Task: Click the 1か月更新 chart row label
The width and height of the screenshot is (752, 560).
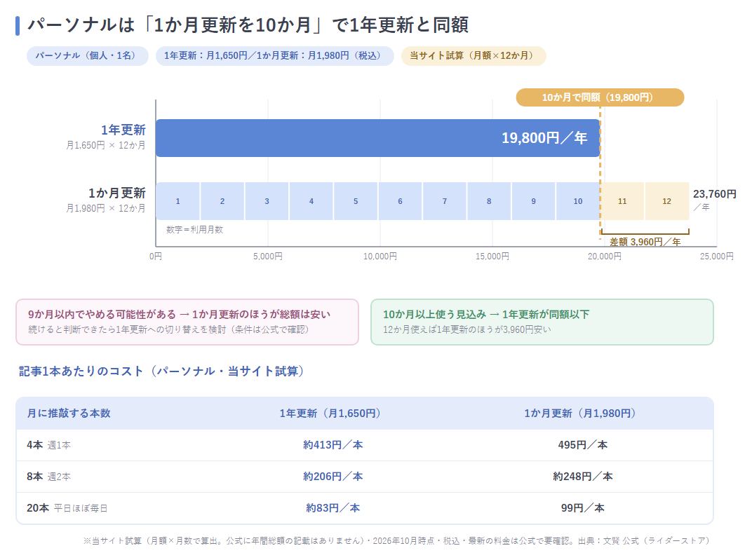Action: (x=117, y=193)
